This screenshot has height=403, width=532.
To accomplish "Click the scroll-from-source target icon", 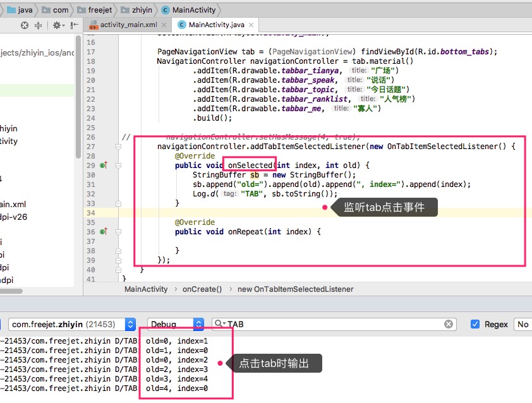I will click(x=25, y=25).
